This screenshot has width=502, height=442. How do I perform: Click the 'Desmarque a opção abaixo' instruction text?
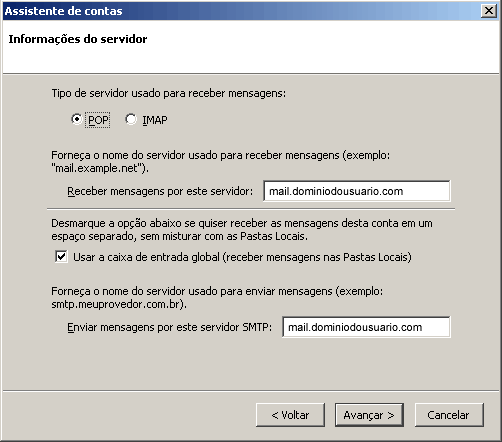242,230
